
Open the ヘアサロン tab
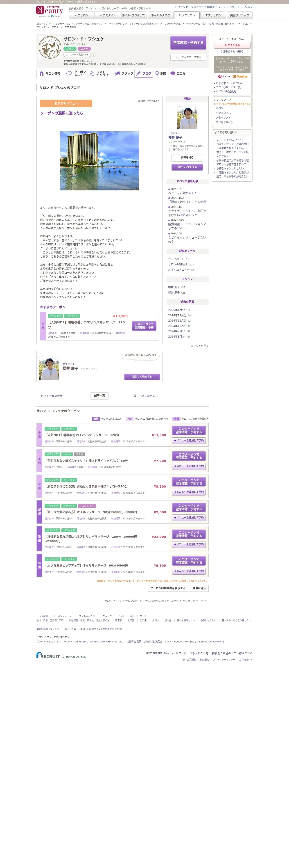click(81, 15)
